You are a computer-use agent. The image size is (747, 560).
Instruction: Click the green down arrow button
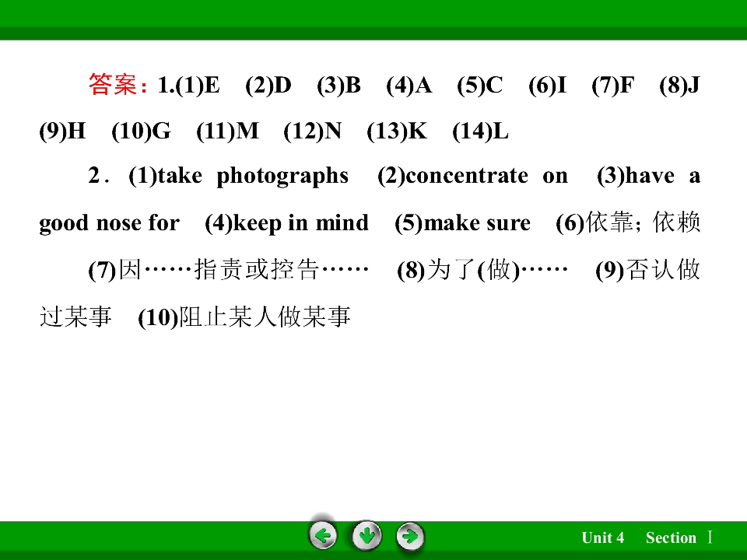pos(366,536)
